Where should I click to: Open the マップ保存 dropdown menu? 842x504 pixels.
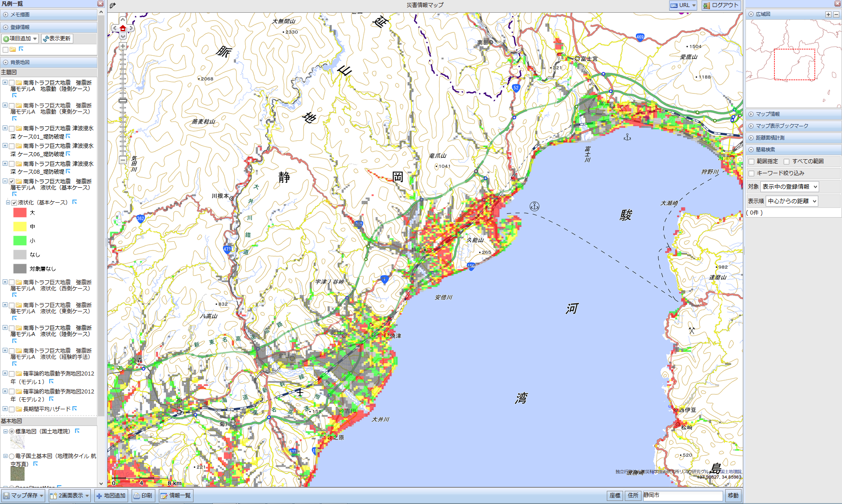pyautogui.click(x=24, y=496)
